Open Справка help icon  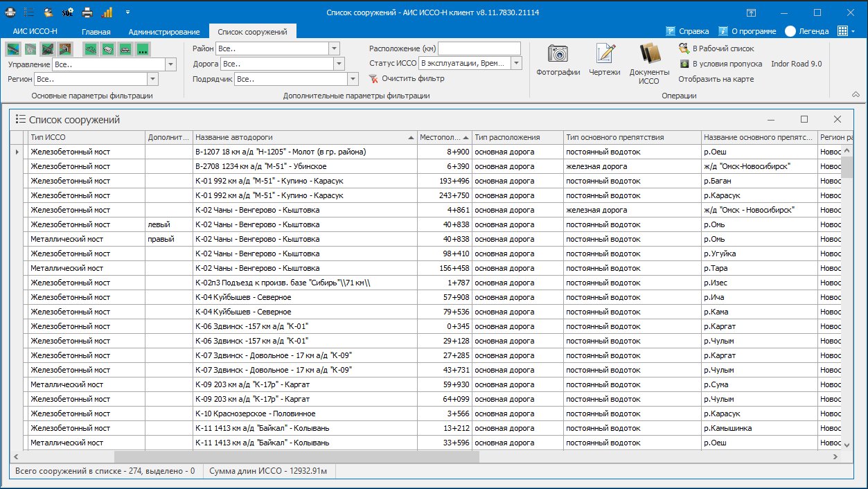point(671,31)
